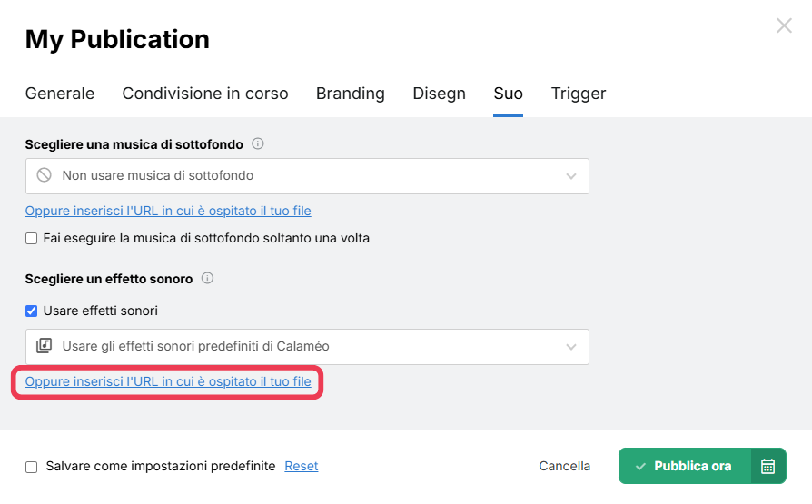Click URL link under sound effects dropdown

[168, 381]
